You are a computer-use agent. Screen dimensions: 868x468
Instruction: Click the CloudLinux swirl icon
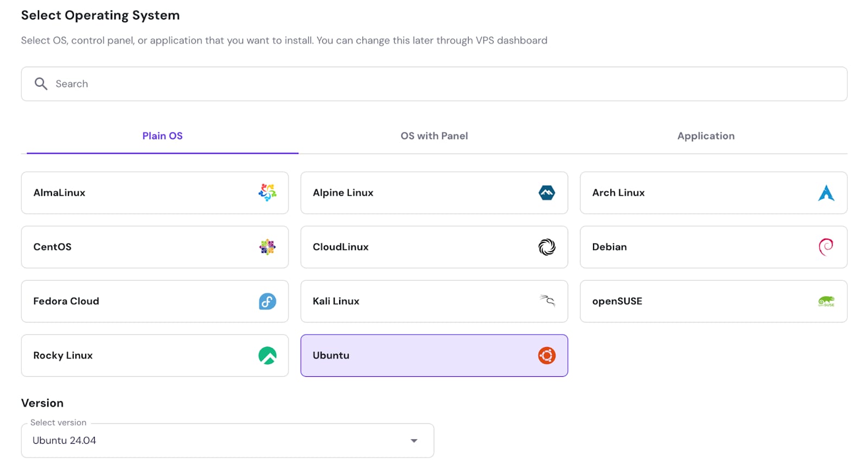coord(546,247)
